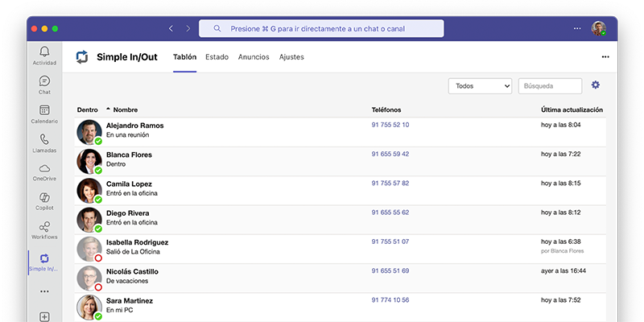
Task: Select the Sara Martinez name
Action: click(x=130, y=300)
